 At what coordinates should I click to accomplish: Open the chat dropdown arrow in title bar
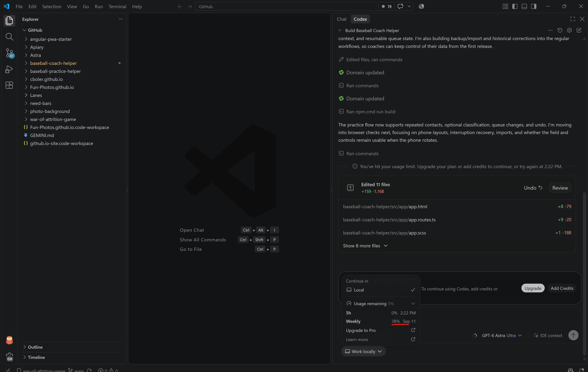[409, 7]
